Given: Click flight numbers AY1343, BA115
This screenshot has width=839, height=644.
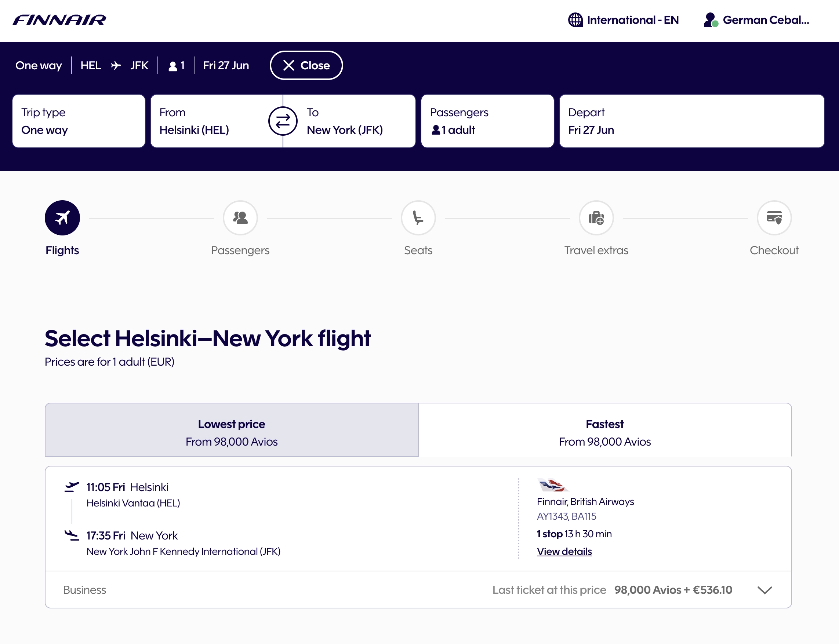Looking at the screenshot, I should (567, 516).
